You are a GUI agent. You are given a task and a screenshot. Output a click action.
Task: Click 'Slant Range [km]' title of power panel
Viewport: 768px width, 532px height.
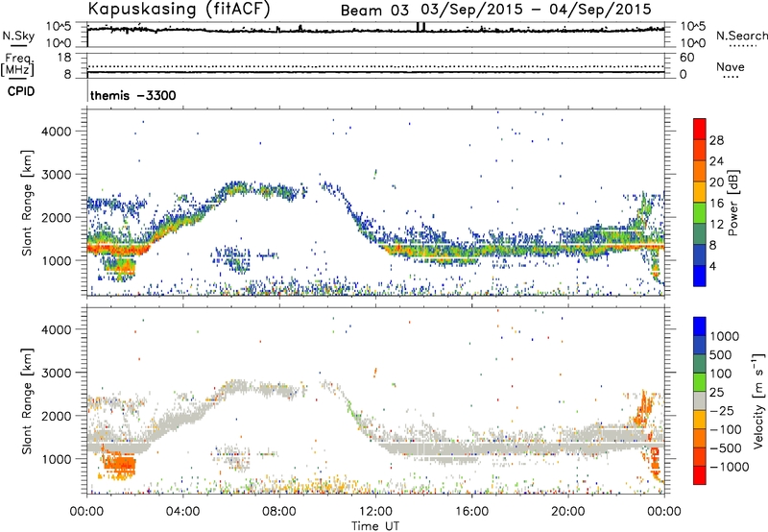(x=27, y=204)
